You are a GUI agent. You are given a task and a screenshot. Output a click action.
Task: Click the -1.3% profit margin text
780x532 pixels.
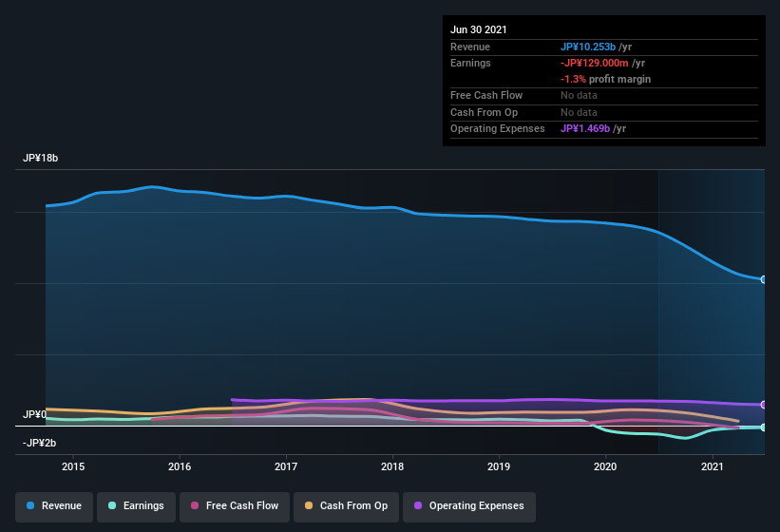[605, 79]
